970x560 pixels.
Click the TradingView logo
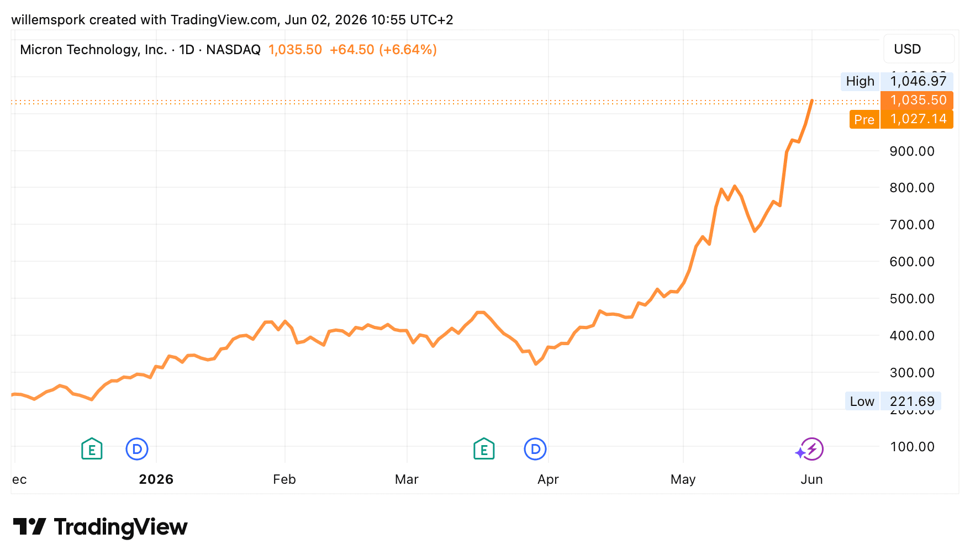(x=100, y=527)
